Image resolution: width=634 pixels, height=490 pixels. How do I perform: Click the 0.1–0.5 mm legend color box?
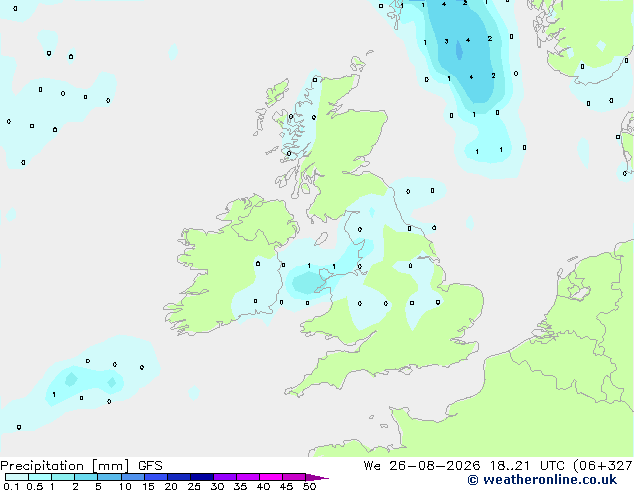pos(17,477)
